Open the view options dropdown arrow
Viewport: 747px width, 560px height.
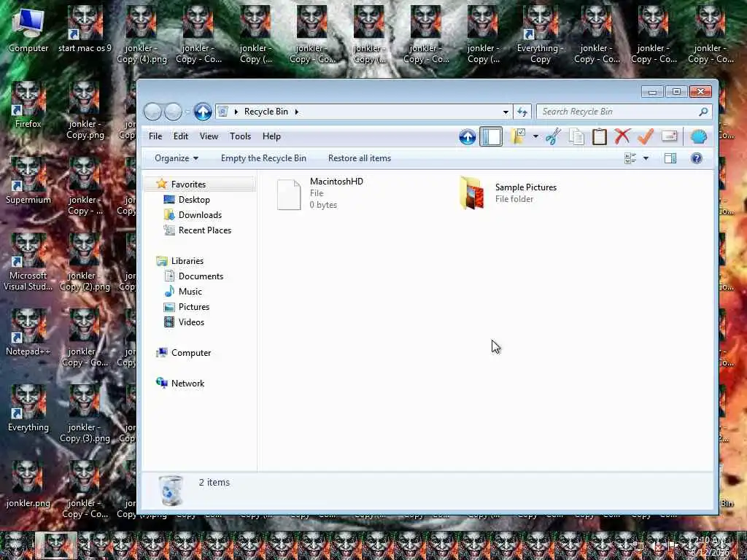(x=646, y=158)
